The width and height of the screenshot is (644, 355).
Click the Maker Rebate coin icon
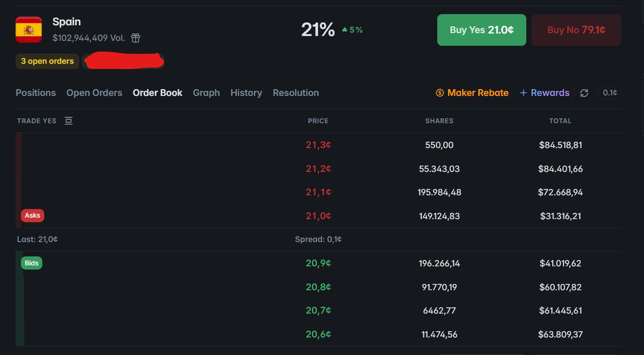coord(440,93)
